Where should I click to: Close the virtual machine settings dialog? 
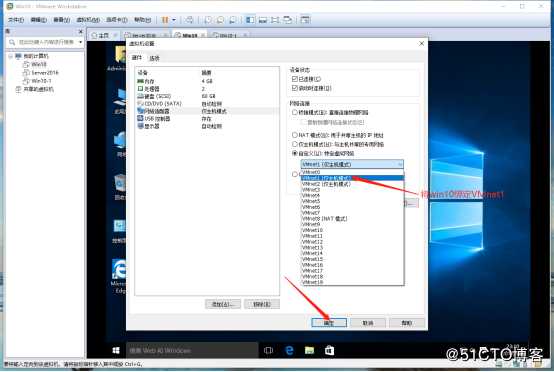point(421,43)
